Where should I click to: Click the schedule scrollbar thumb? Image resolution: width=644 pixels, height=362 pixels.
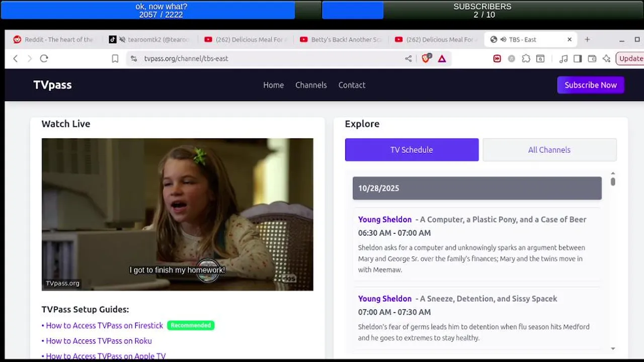(x=613, y=182)
